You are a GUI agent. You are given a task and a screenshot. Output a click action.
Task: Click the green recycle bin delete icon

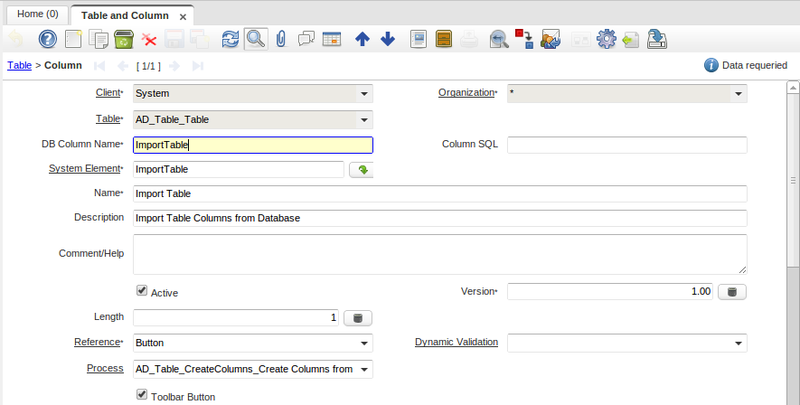(x=124, y=39)
